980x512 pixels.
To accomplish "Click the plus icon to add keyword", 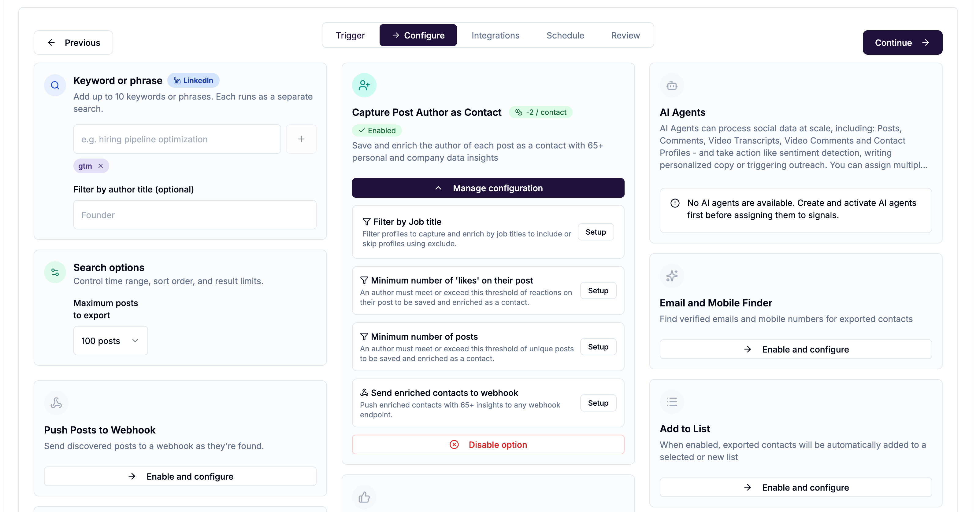I will click(301, 139).
